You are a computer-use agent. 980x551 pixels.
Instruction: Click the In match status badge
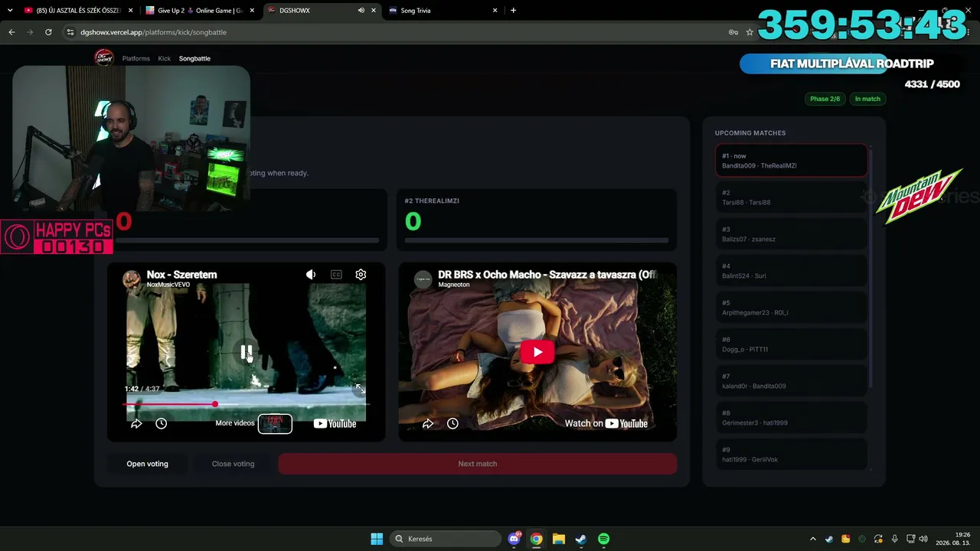coord(867,99)
